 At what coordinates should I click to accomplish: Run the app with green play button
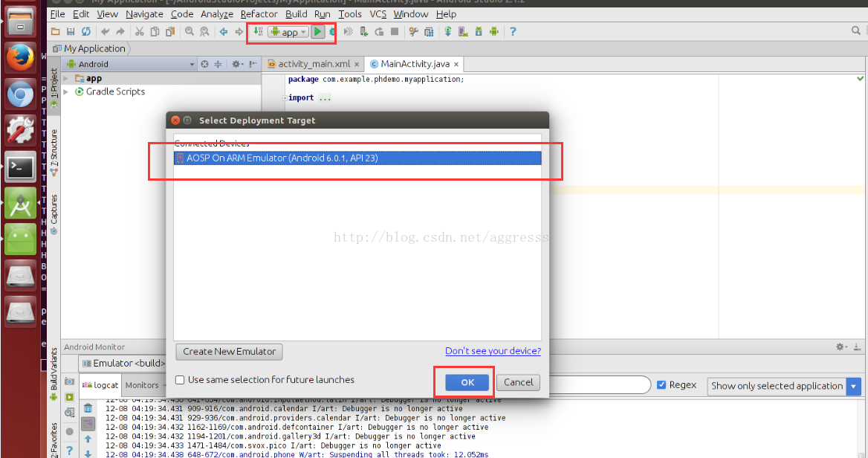(x=318, y=31)
